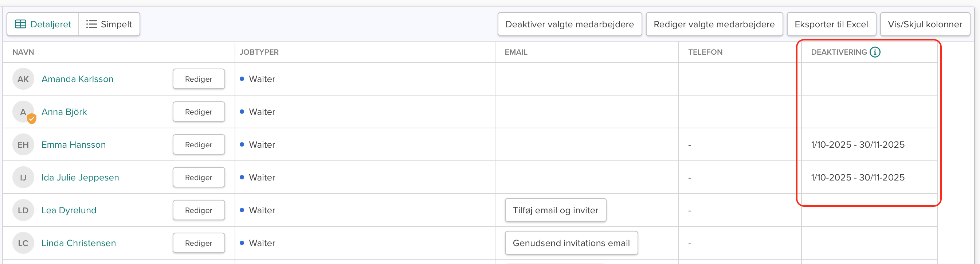Click Genudsend invitations email for Linda
Screen dimensions: 980x264
click(x=571, y=243)
